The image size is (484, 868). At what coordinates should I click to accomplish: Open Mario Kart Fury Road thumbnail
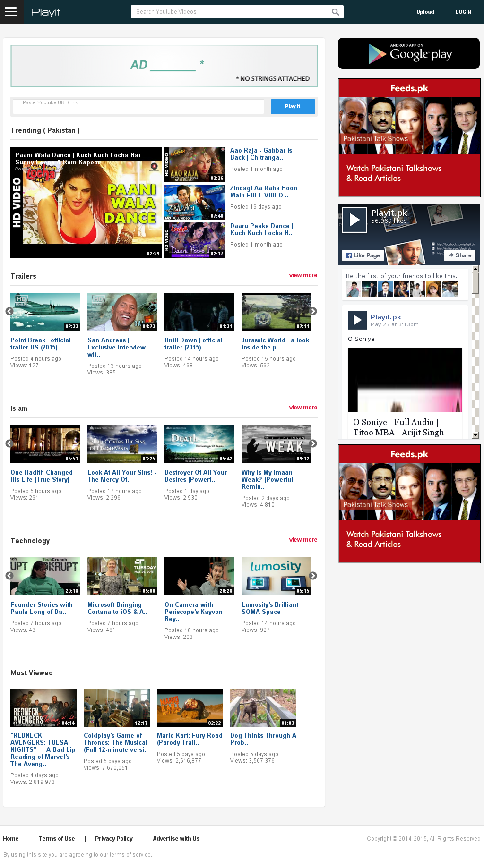click(190, 708)
